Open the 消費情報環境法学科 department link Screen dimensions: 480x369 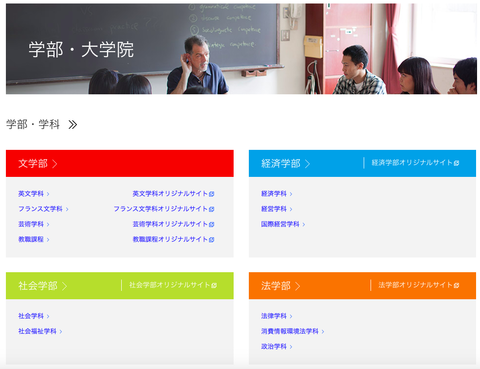coord(290,331)
